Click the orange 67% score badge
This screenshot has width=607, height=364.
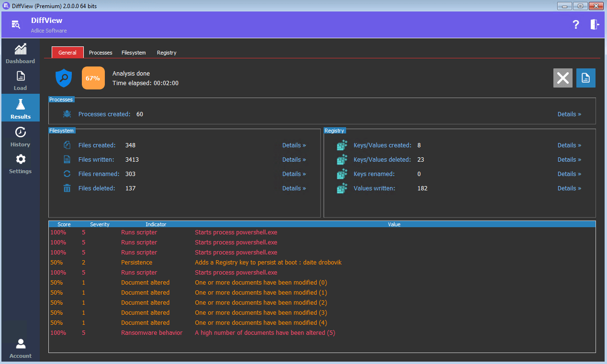coord(93,78)
